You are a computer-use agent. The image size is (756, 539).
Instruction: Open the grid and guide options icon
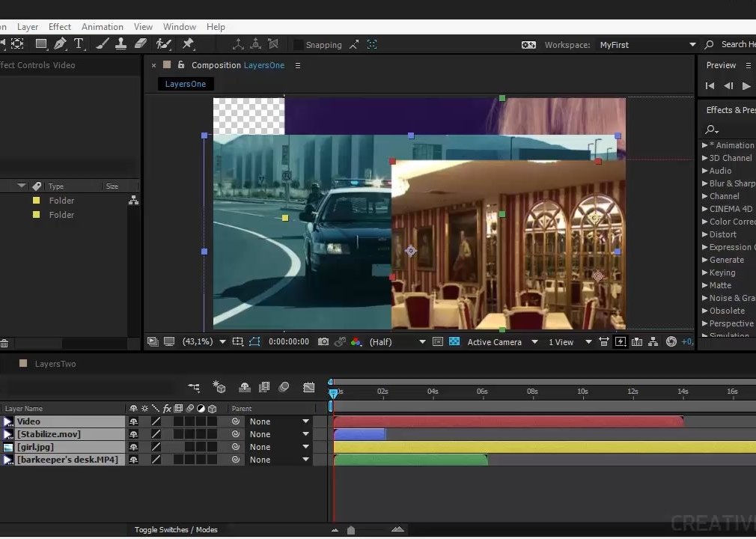pos(238,342)
